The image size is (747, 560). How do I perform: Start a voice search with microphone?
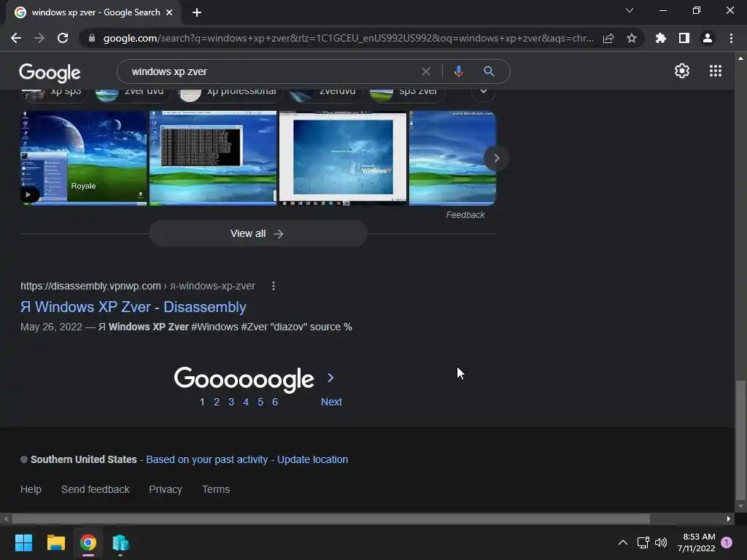coord(458,71)
